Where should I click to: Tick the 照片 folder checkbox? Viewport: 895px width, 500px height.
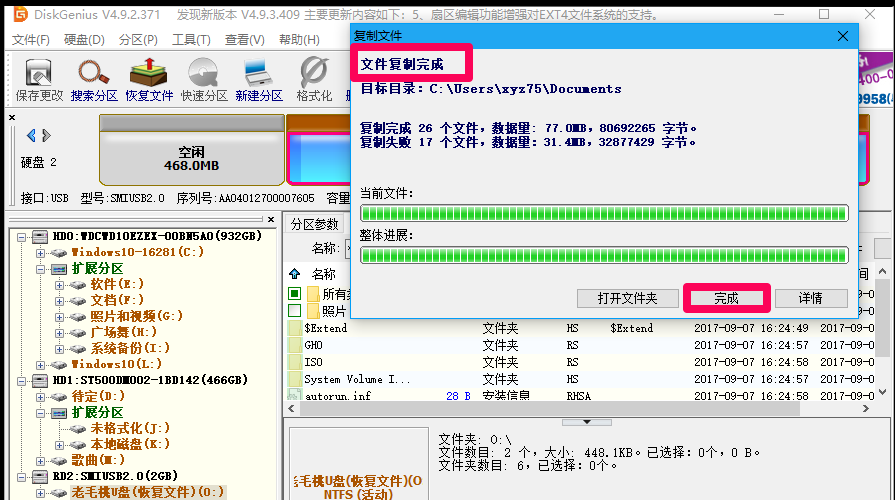(295, 311)
